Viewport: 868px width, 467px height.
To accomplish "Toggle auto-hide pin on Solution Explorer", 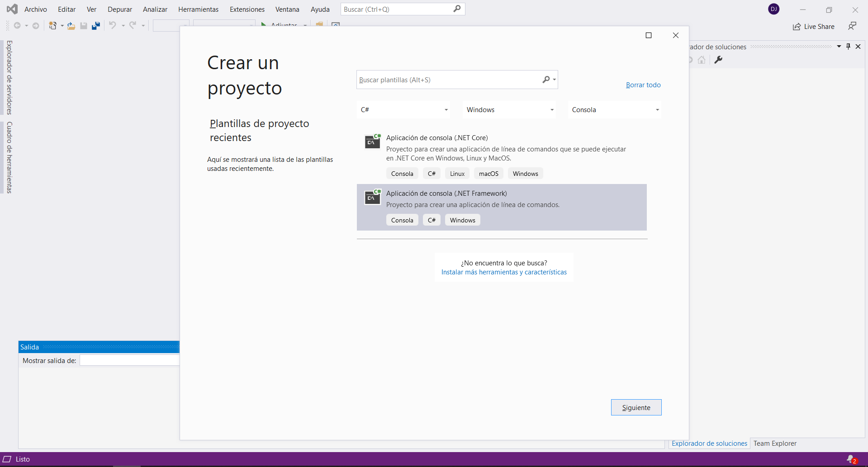I will pyautogui.click(x=848, y=47).
